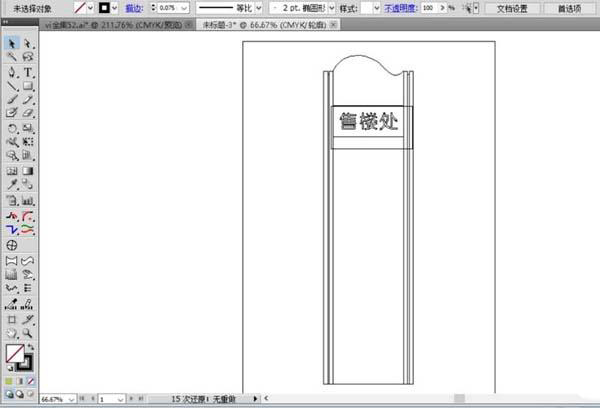Image resolution: width=600 pixels, height=408 pixels.
Task: Select the Mesh tool
Action: pos(11,171)
